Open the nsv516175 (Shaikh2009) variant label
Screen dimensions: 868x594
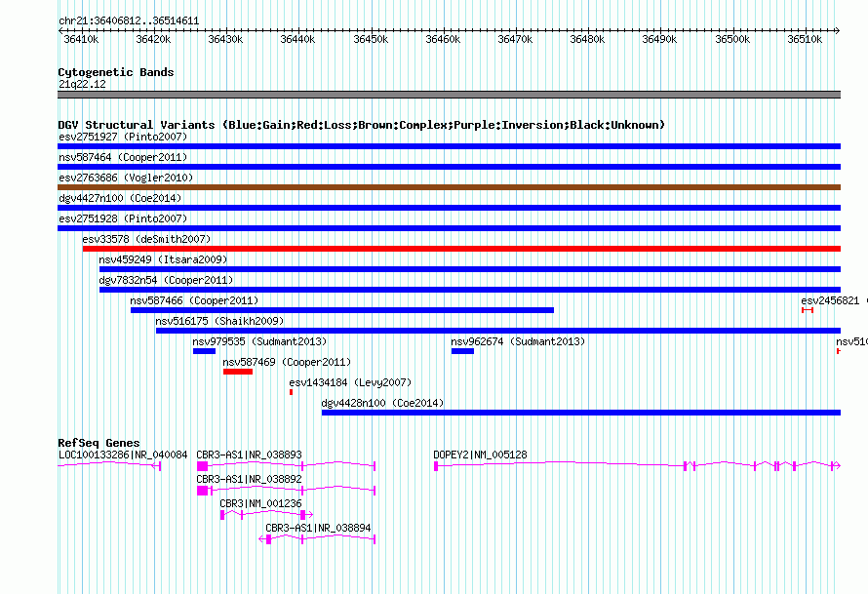pyautogui.click(x=219, y=321)
